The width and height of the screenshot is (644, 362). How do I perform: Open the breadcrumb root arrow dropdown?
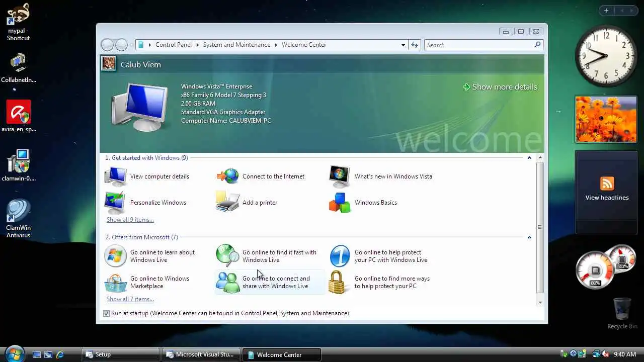pyautogui.click(x=149, y=45)
